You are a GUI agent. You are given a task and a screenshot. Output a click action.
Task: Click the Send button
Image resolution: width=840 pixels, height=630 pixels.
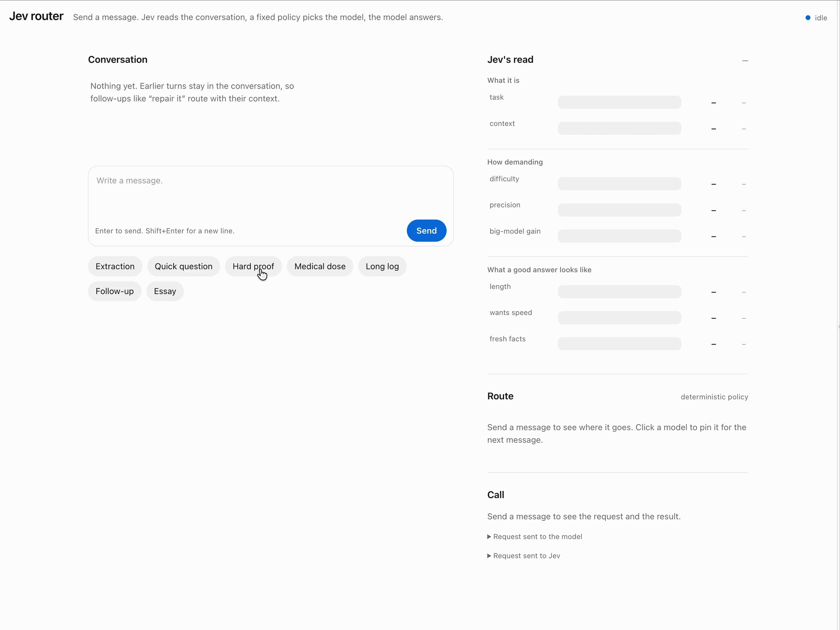click(426, 231)
